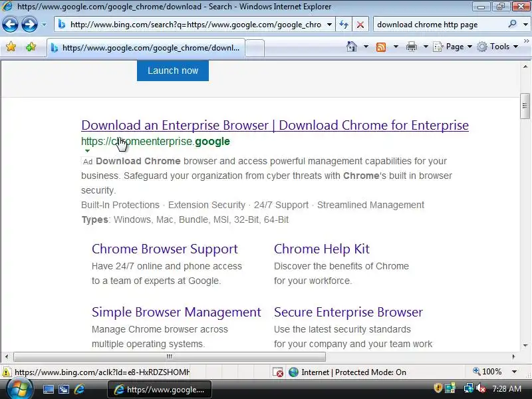532x399 pixels.
Task: Click the 100% zoom level button
Action: pyautogui.click(x=487, y=372)
